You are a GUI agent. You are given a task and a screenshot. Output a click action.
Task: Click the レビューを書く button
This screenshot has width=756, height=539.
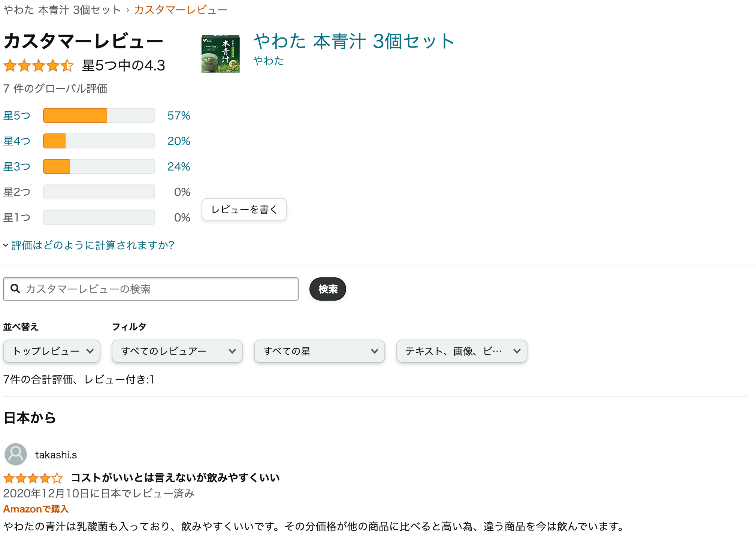244,210
